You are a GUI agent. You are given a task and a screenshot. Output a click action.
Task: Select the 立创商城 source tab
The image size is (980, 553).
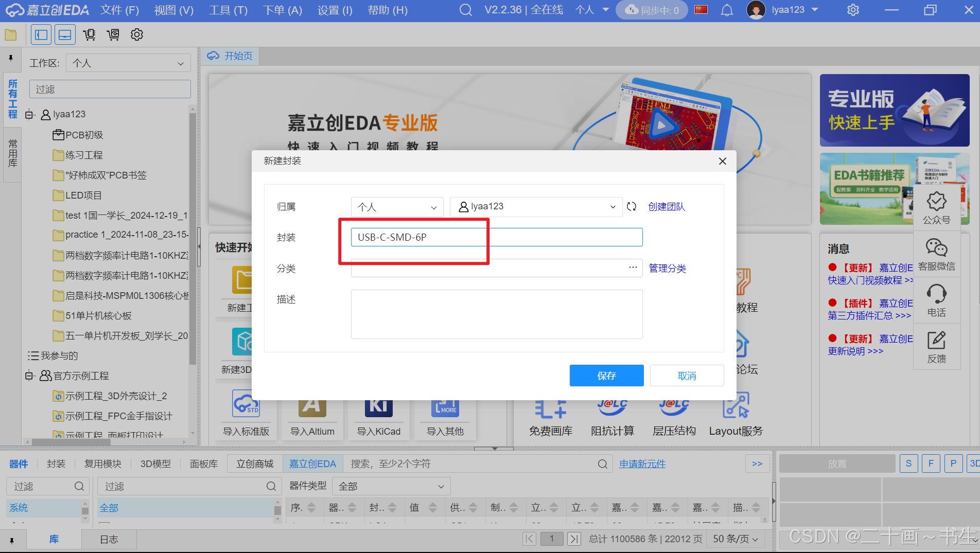tap(255, 464)
